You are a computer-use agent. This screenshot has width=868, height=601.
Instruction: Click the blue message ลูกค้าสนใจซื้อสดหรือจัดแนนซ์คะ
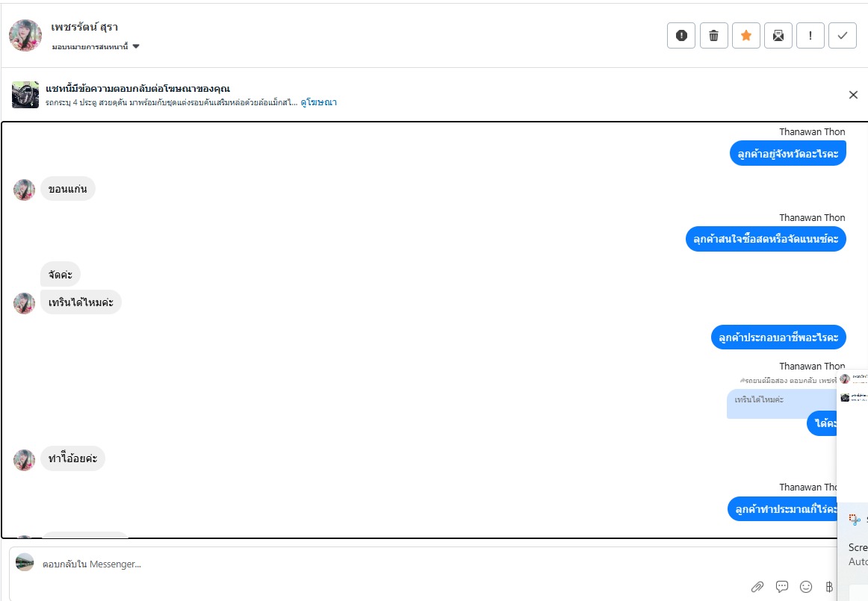pos(766,239)
